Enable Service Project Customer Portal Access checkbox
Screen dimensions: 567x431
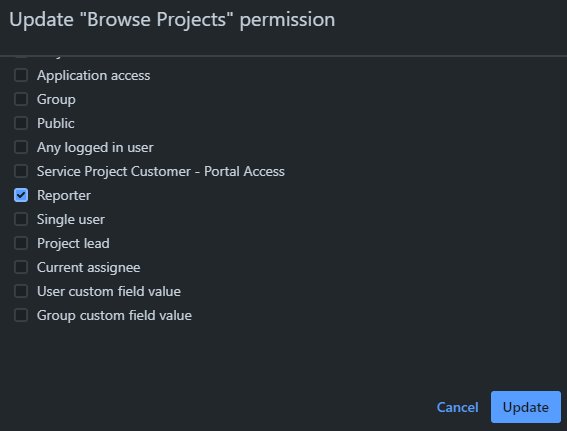point(21,171)
